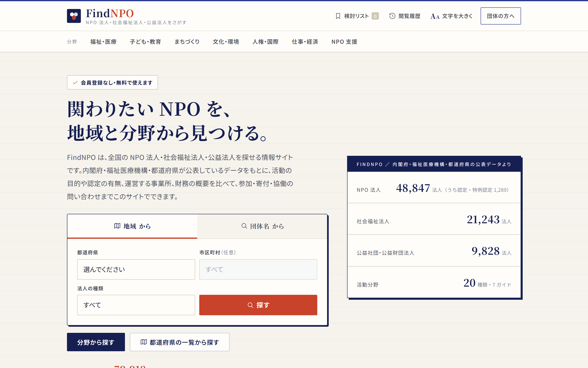Screen dimensions: 588x368
Task: Open the 子ども・教育 category
Action: tap(145, 42)
